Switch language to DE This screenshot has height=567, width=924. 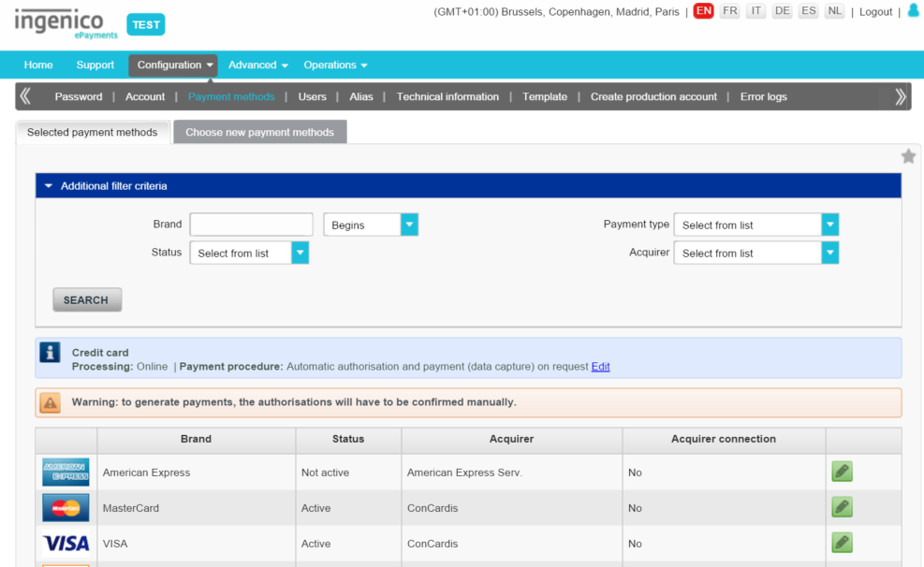[783, 11]
